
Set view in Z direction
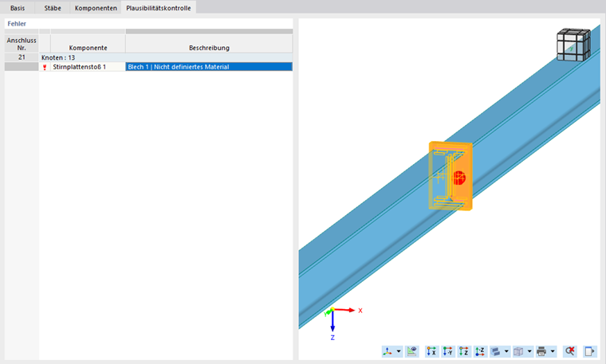(463, 351)
